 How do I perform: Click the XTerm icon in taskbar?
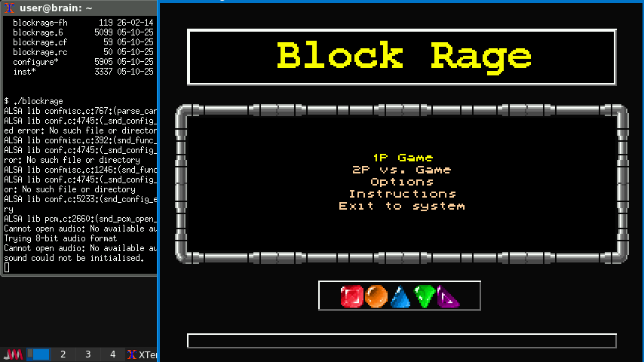coord(132,354)
